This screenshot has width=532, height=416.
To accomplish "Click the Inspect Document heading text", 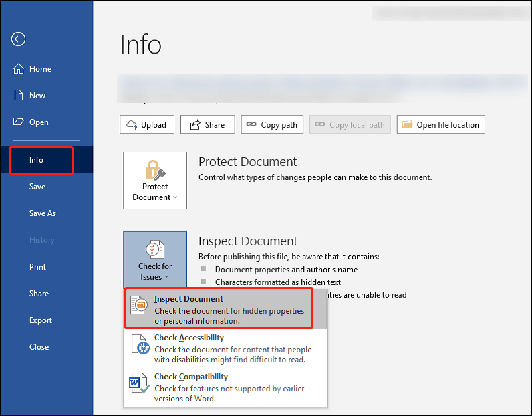I will click(248, 241).
